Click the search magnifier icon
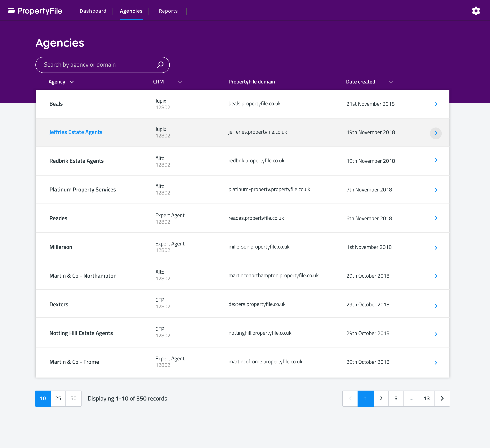Viewport: 490px width, 448px height. (160, 65)
